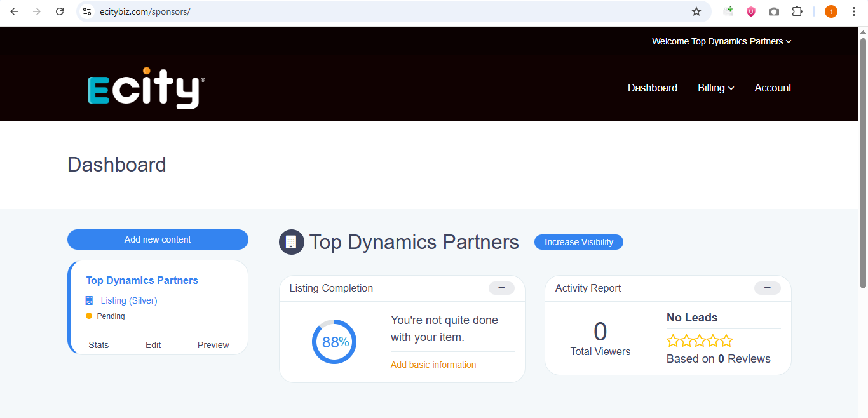Click the browser forward arrow
The width and height of the screenshot is (868, 418).
37,11
